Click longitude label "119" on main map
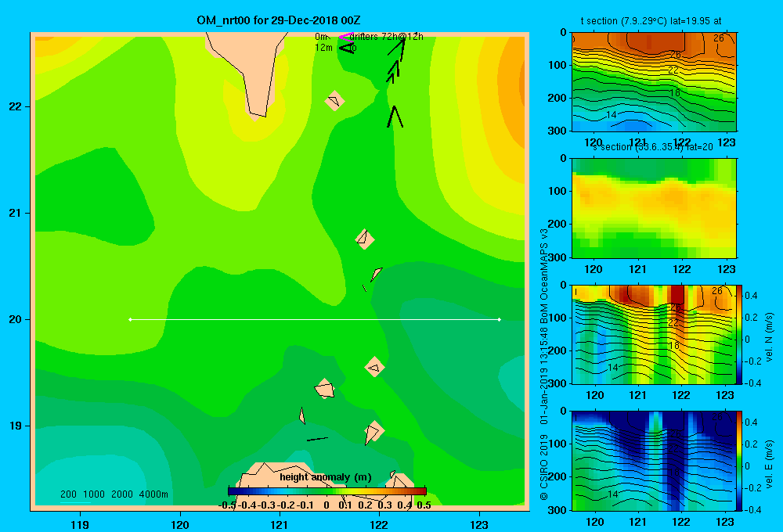This screenshot has width=783, height=532. tap(80, 524)
